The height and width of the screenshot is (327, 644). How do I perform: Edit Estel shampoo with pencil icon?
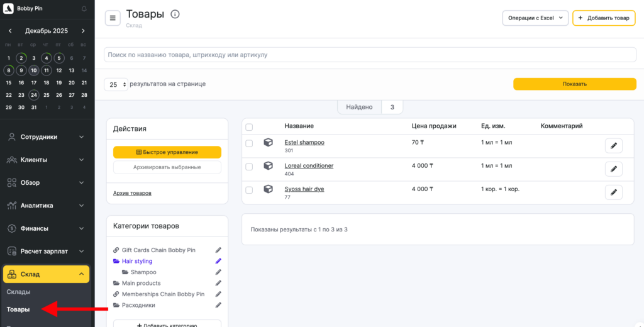tap(613, 146)
